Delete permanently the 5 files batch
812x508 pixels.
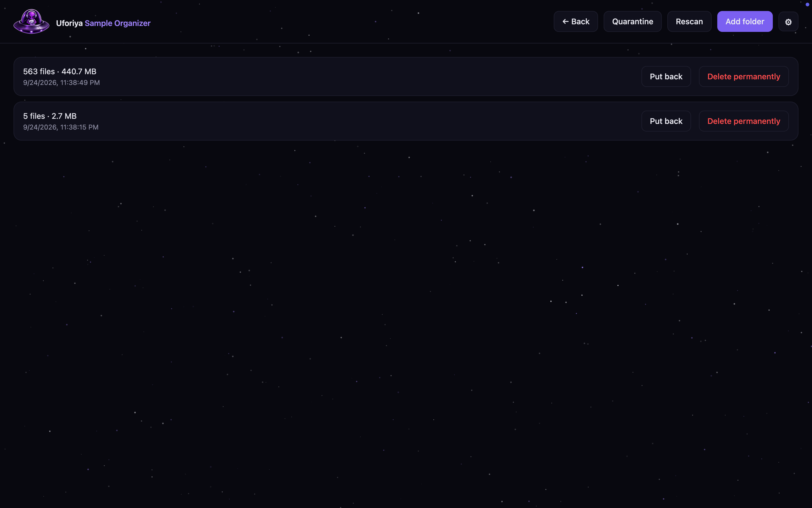743,121
